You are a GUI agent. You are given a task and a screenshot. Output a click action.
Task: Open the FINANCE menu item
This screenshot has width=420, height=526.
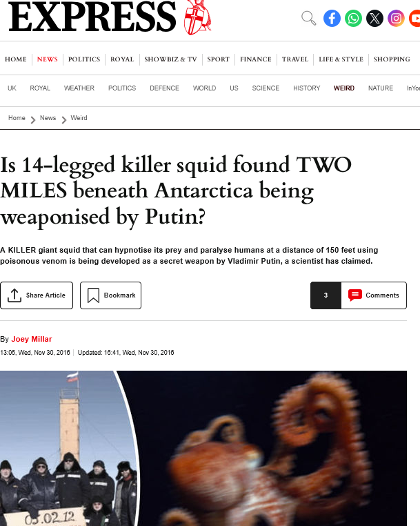click(x=255, y=59)
